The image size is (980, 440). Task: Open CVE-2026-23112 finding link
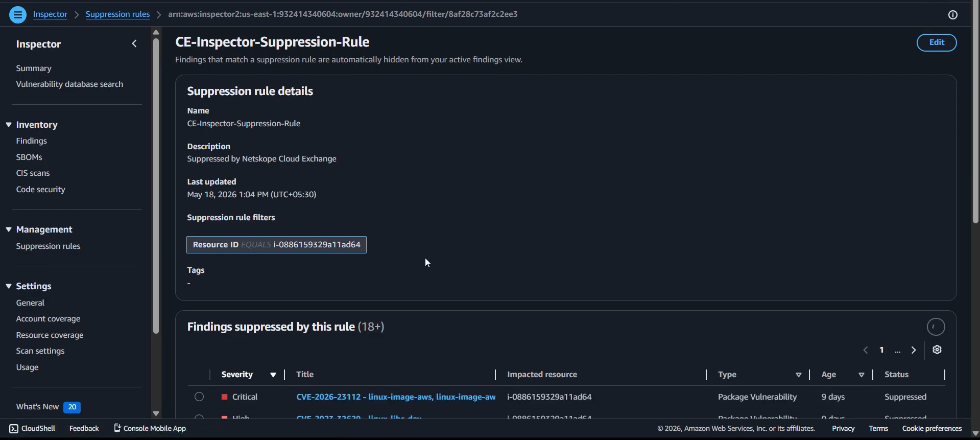coord(396,397)
